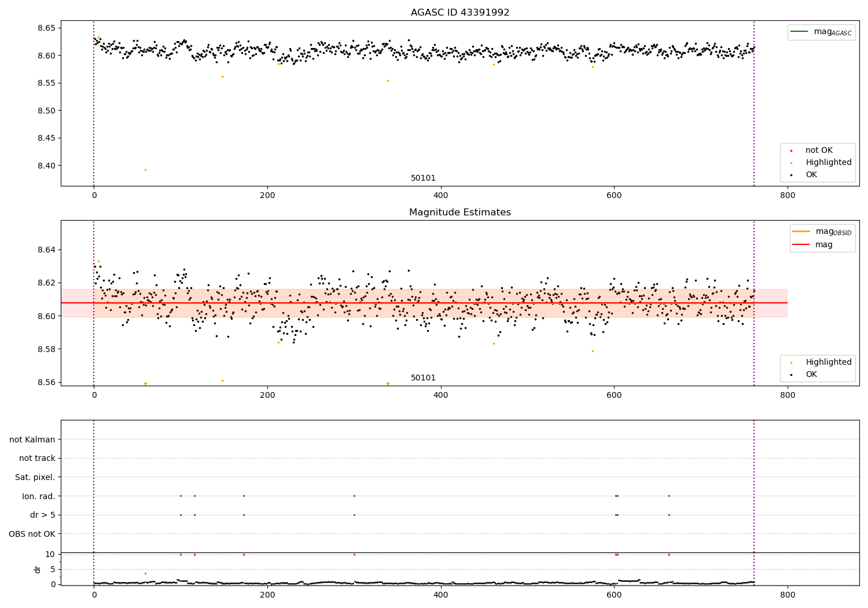The height and width of the screenshot is (608, 868).
Task: Click the 8.55 tick label
Action: (46, 83)
